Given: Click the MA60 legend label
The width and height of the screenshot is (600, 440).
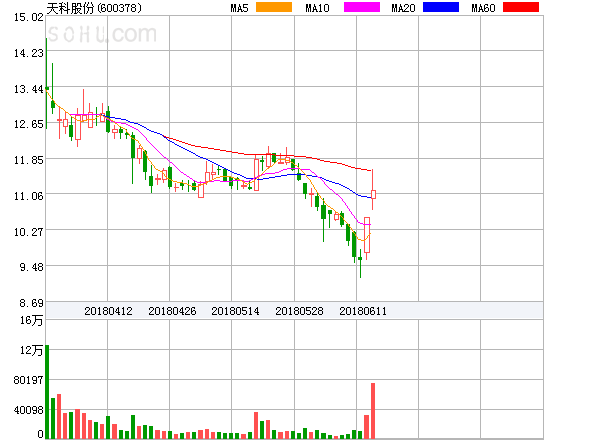Looking at the screenshot, I should 483,8.
